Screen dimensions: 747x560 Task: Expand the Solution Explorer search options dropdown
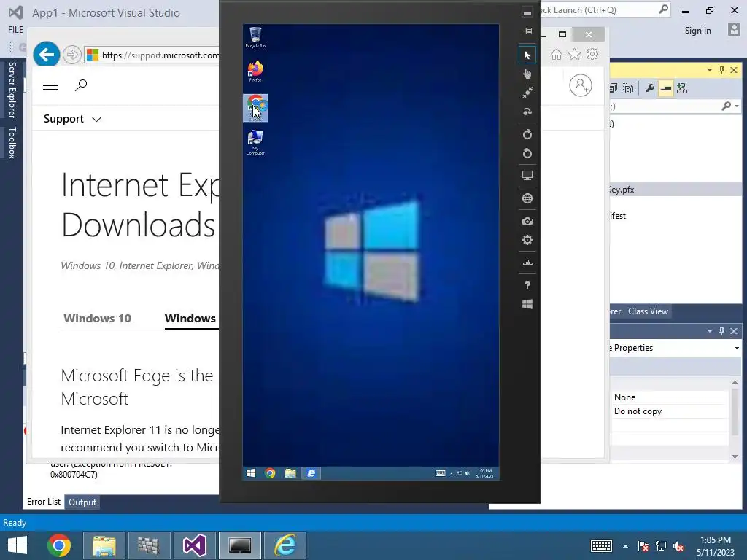pos(737,106)
